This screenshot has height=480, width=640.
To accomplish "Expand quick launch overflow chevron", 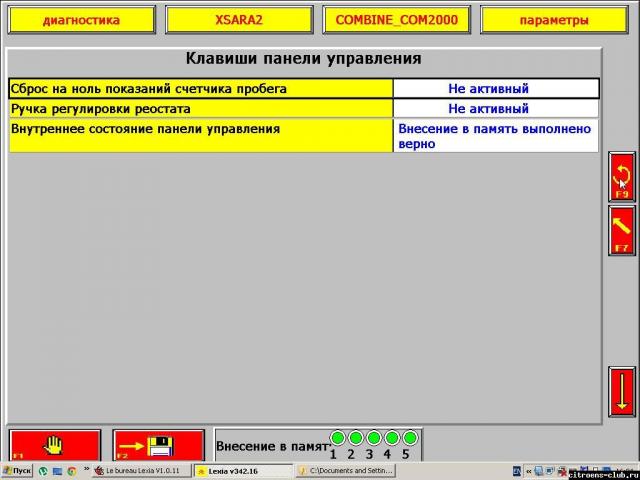I will (87, 469).
